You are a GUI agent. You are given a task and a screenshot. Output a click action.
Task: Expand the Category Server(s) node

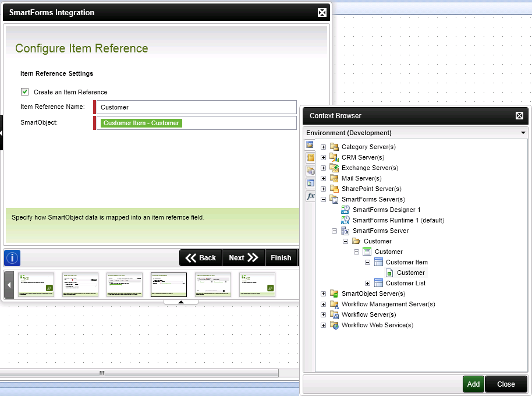click(324, 147)
